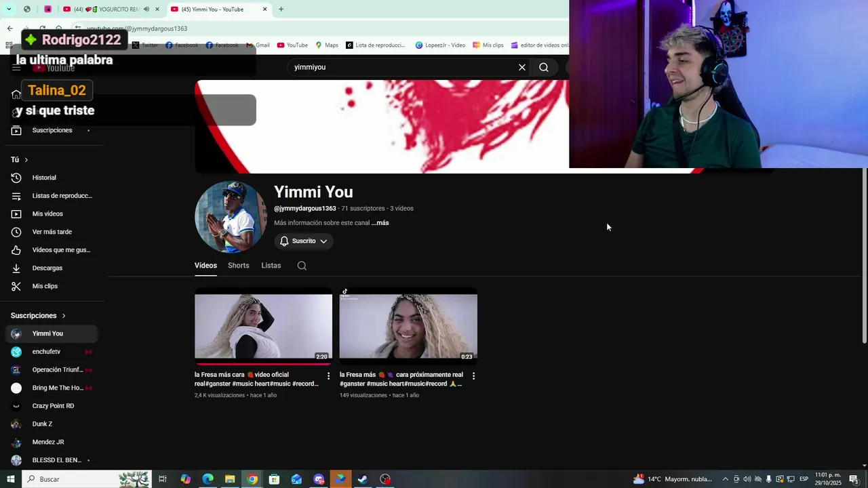Open Microsoft Edge from the taskbar

pos(208,479)
